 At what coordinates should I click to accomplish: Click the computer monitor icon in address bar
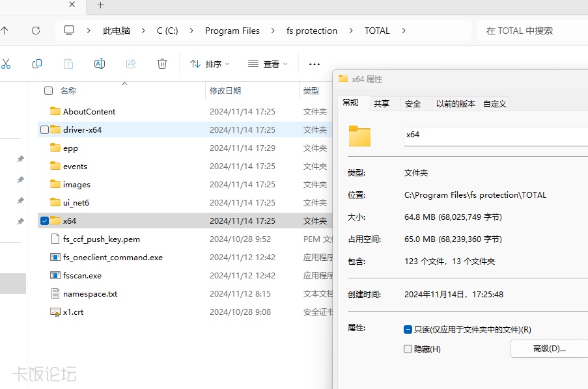point(69,31)
